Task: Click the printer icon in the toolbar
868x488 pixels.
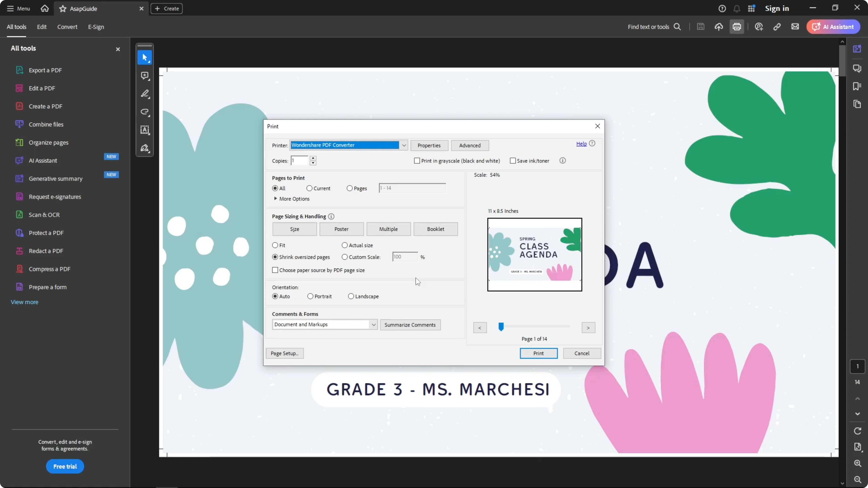Action: click(737, 27)
